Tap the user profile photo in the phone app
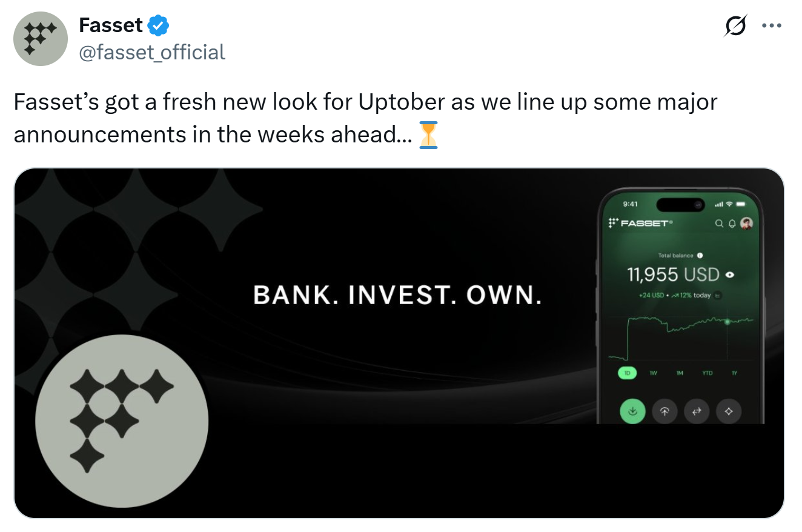 click(x=746, y=224)
